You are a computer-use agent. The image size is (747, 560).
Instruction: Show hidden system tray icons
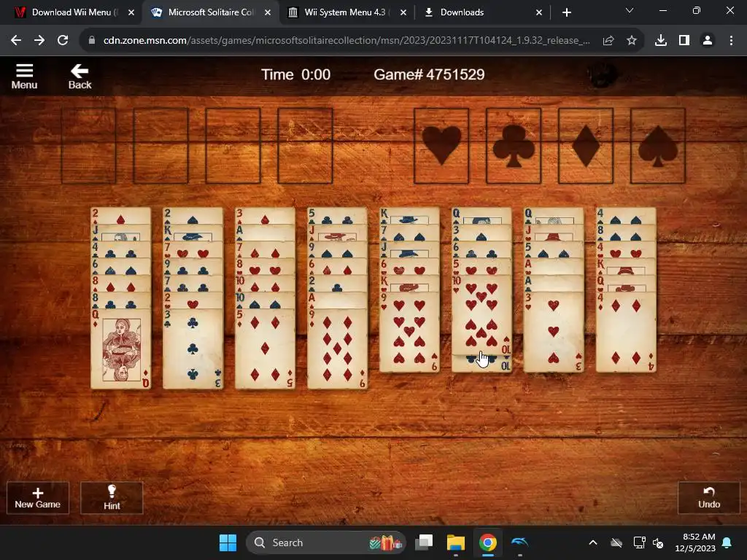(x=593, y=542)
